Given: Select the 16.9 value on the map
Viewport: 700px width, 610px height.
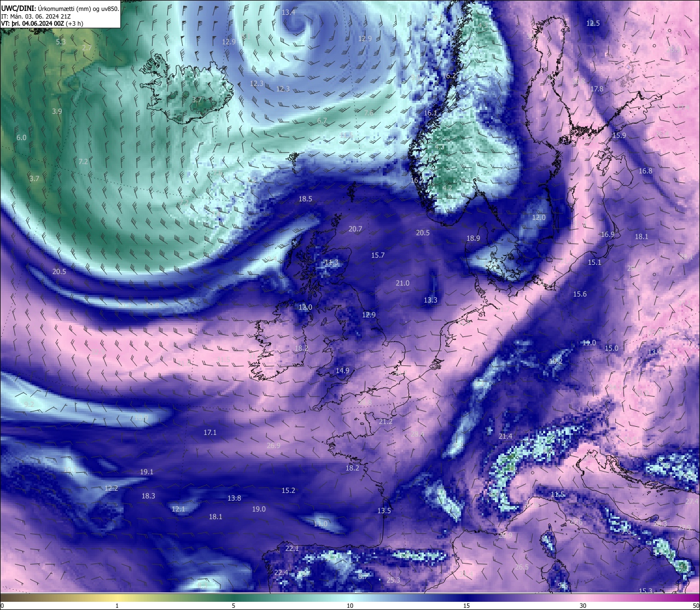Looking at the screenshot, I should (608, 234).
